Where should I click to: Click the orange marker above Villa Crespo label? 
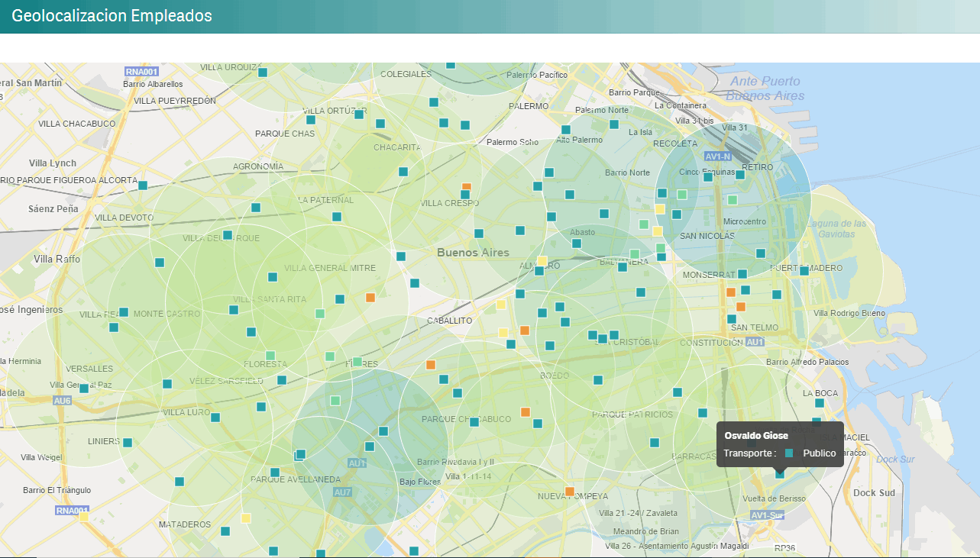tap(467, 187)
